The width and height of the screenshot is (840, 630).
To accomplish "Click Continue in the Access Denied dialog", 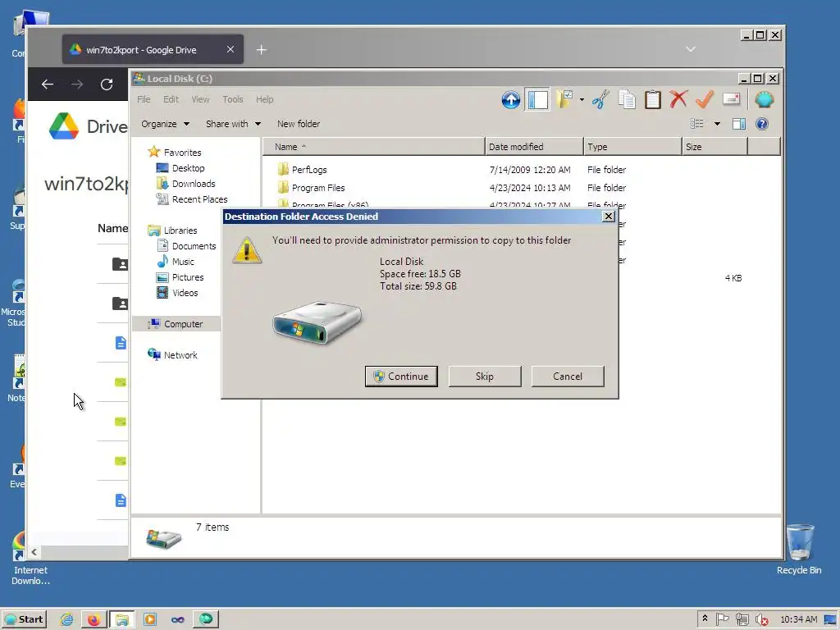I will click(401, 376).
